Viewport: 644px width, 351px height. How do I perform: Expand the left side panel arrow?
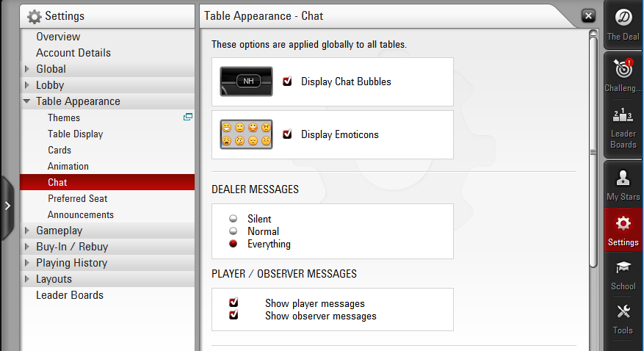pyautogui.click(x=7, y=206)
